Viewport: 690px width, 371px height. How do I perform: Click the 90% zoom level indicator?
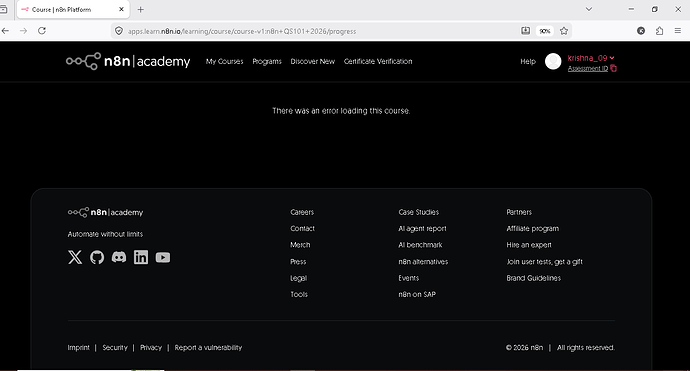545,31
